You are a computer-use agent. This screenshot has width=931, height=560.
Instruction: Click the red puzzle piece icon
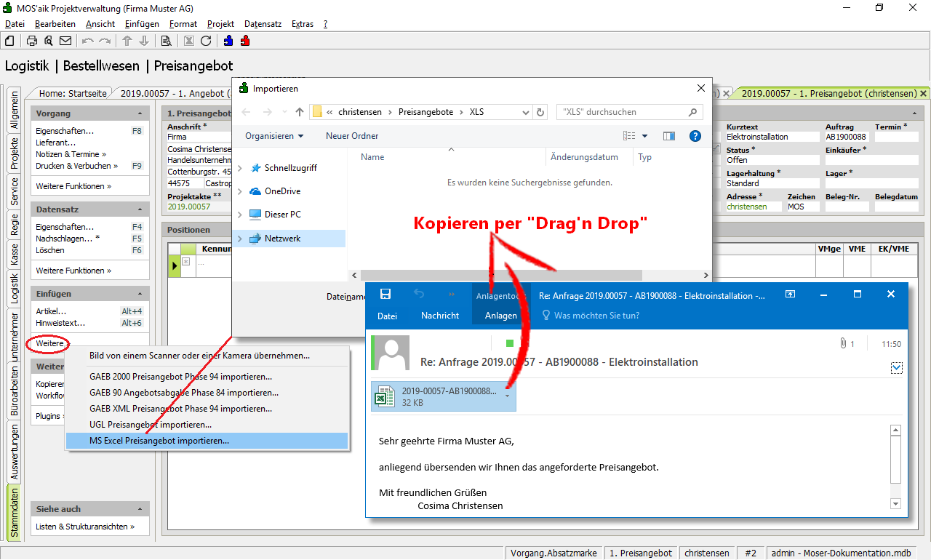tap(245, 41)
